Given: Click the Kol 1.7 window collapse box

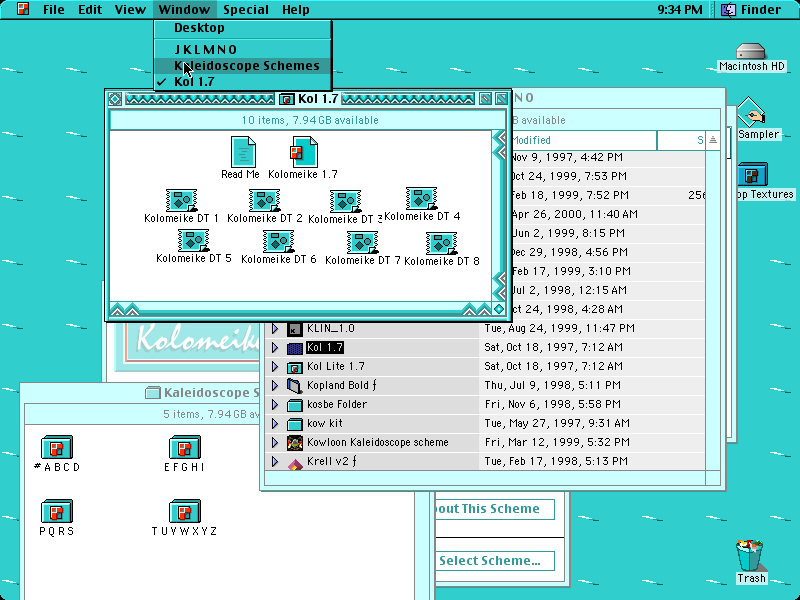Looking at the screenshot, I should [502, 98].
